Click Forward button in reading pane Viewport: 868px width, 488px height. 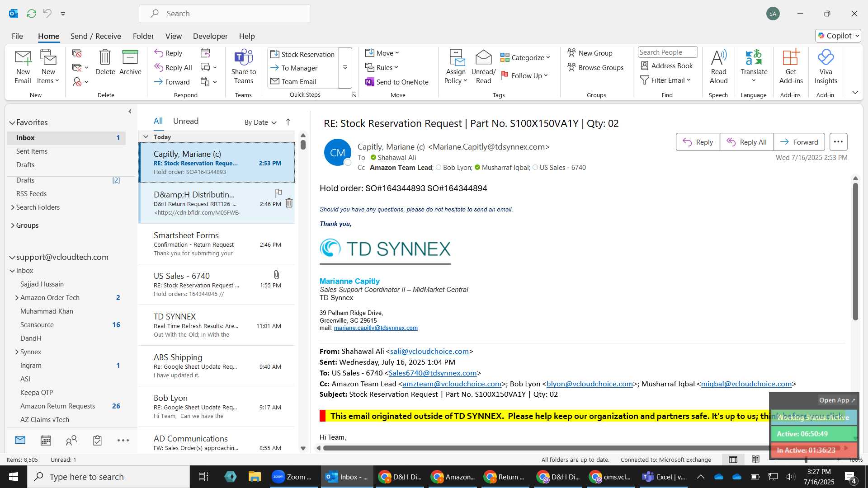799,142
